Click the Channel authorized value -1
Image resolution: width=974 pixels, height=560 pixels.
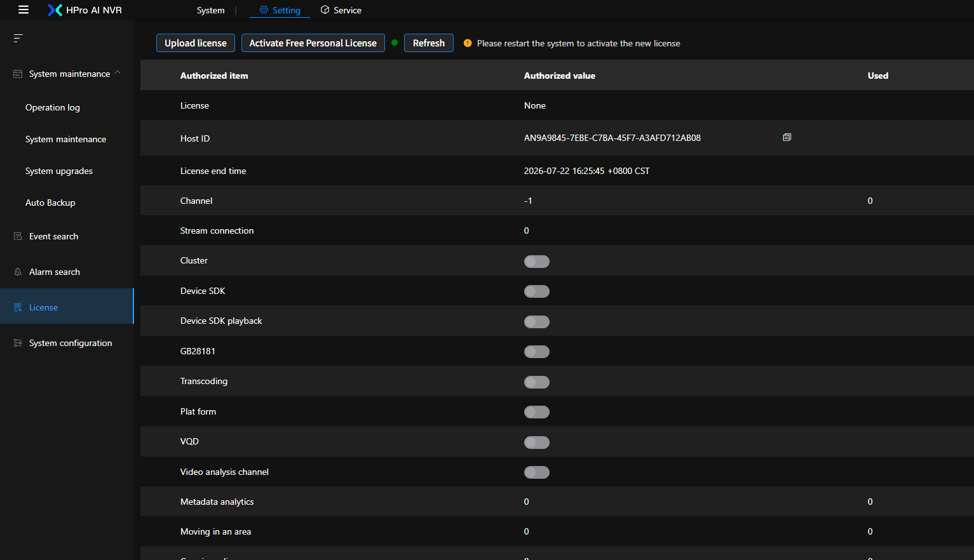click(x=528, y=201)
